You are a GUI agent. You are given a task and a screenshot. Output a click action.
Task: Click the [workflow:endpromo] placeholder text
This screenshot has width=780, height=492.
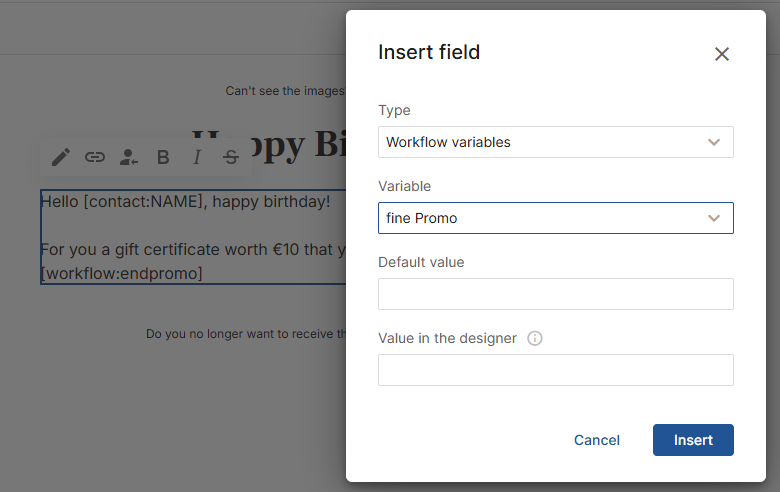(x=121, y=273)
